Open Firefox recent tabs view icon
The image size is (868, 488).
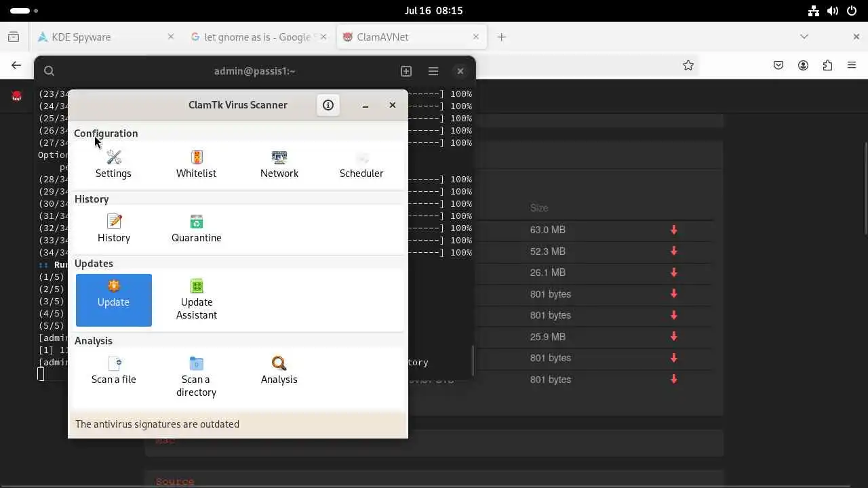click(14, 37)
